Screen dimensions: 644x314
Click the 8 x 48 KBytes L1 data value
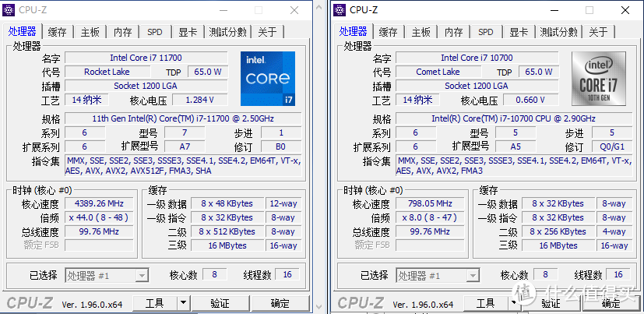(227, 203)
